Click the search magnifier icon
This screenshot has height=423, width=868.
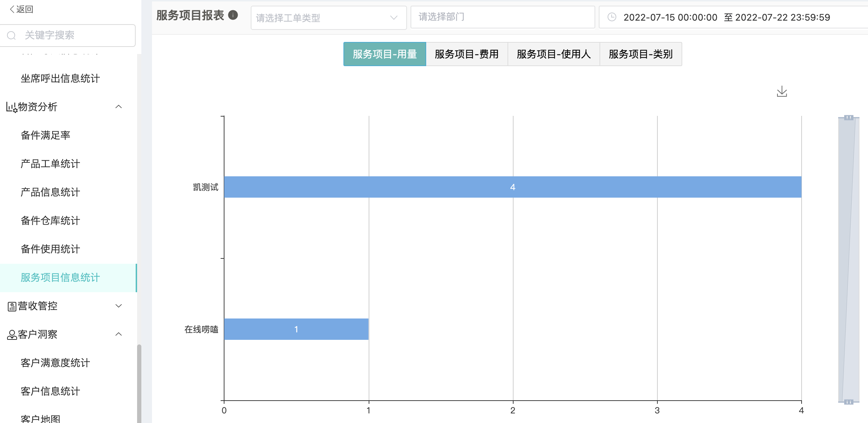click(x=11, y=35)
